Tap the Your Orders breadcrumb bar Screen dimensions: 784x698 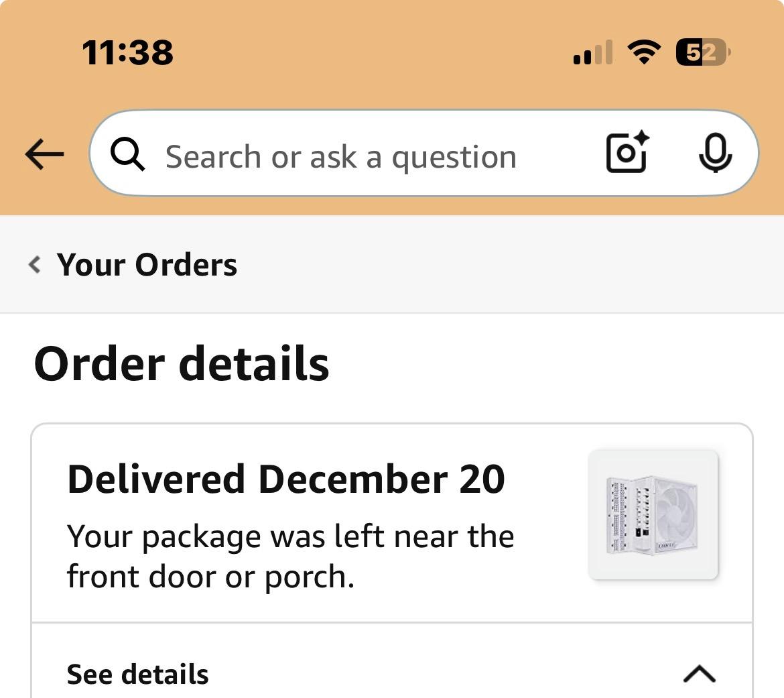(392, 264)
